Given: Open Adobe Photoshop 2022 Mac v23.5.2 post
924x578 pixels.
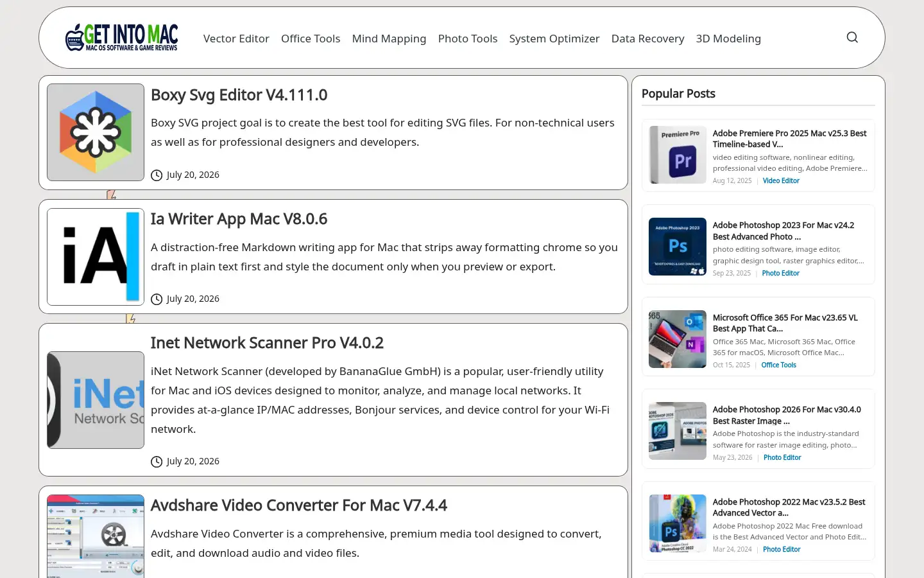Looking at the screenshot, I should [789, 507].
